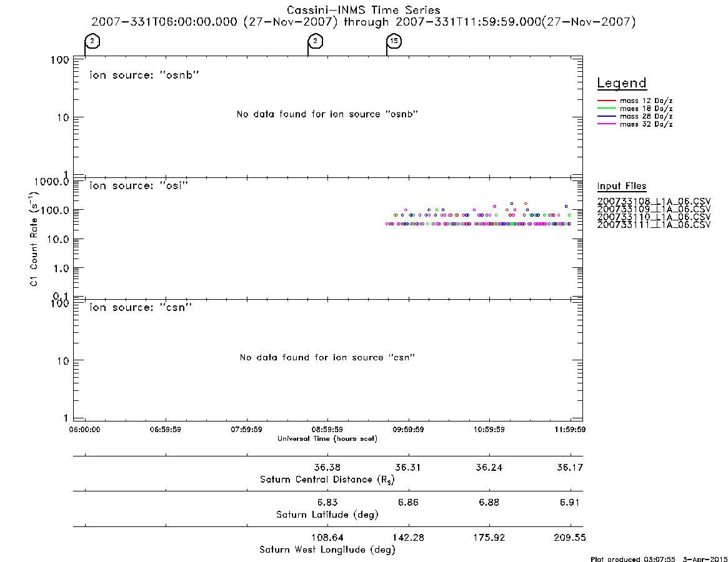Click the 08:59:59 time axis label
The image size is (728, 562).
pyautogui.click(x=327, y=430)
